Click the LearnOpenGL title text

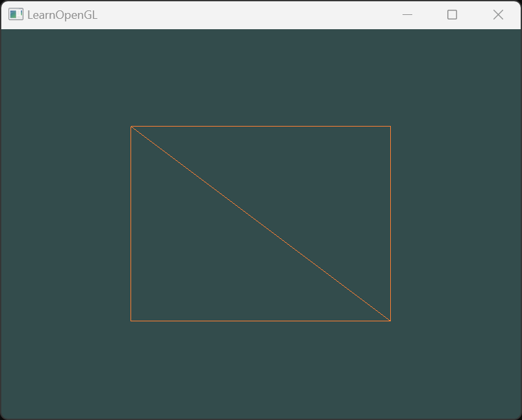coord(62,16)
